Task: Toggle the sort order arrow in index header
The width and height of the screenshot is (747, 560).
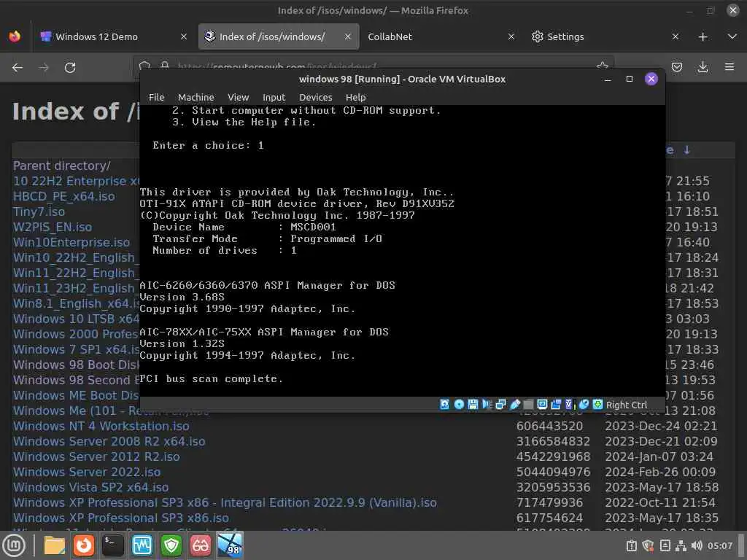Action: pyautogui.click(x=686, y=150)
